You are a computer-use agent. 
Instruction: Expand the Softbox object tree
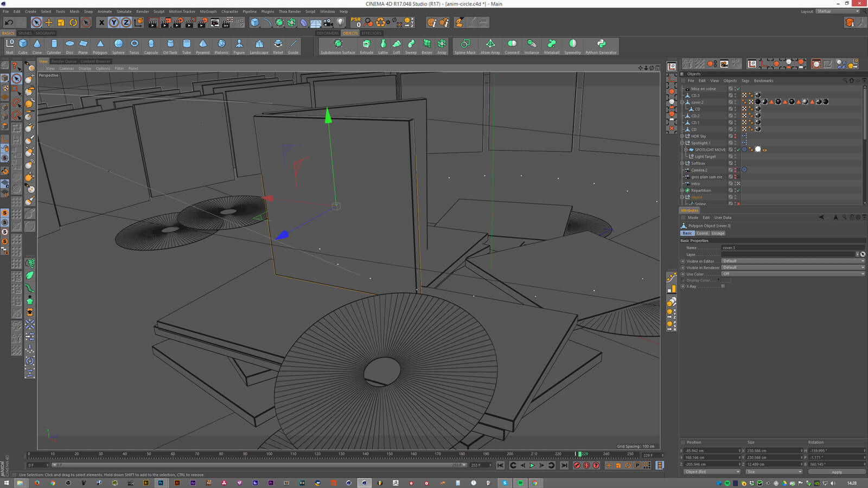tap(682, 163)
